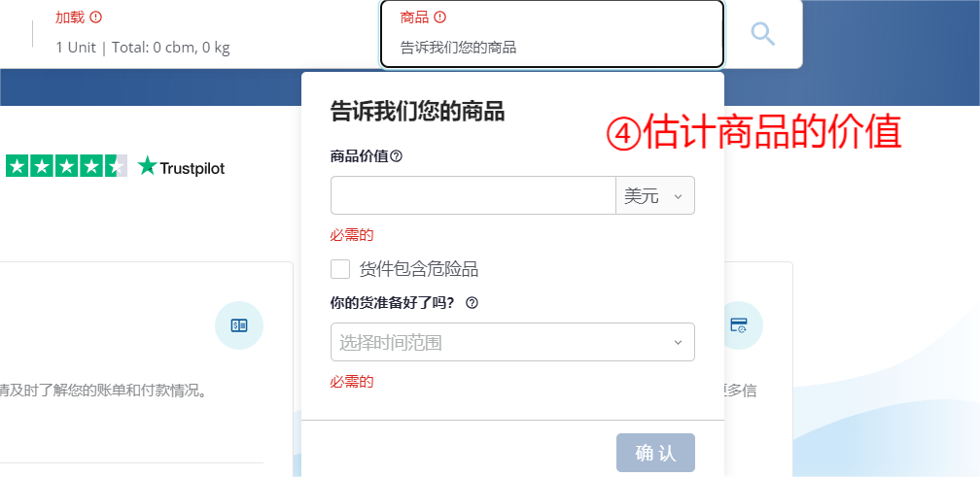Click the 货件包含危险品 label text

point(419,270)
